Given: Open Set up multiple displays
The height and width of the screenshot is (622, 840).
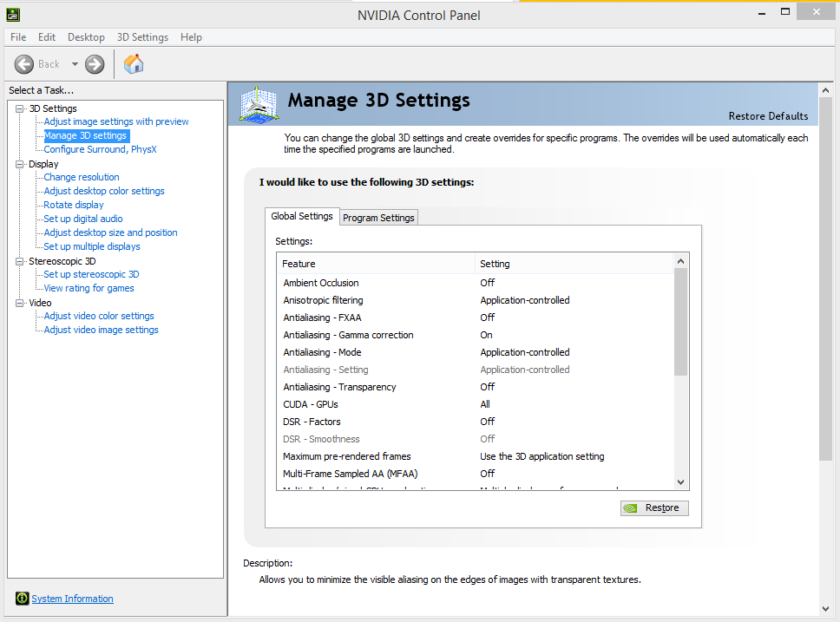Looking at the screenshot, I should click(x=92, y=247).
